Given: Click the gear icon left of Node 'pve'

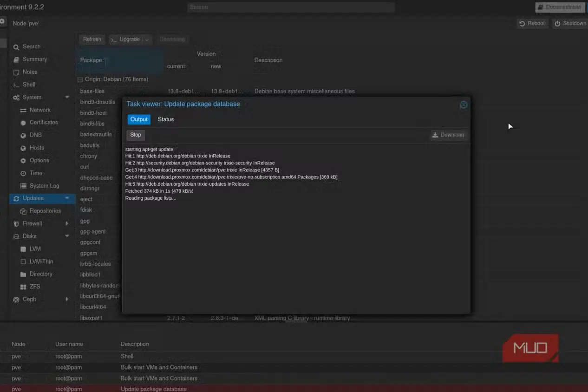Looking at the screenshot, I should pos(2,22).
